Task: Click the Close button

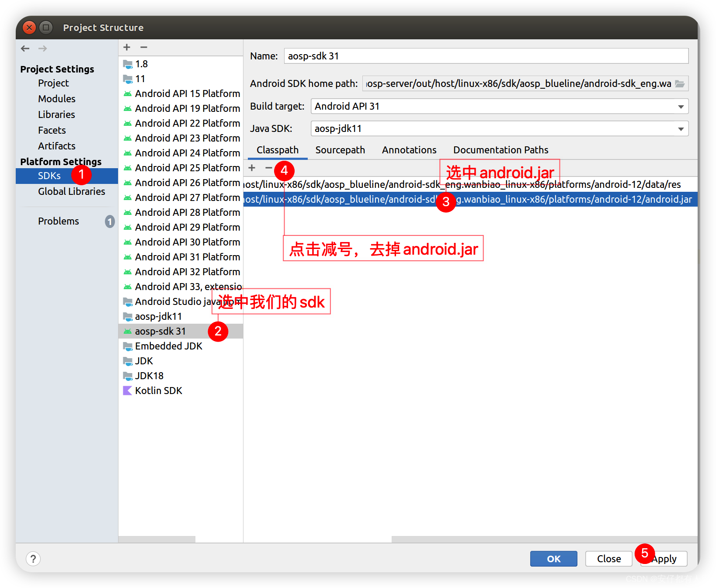Action: pyautogui.click(x=609, y=559)
